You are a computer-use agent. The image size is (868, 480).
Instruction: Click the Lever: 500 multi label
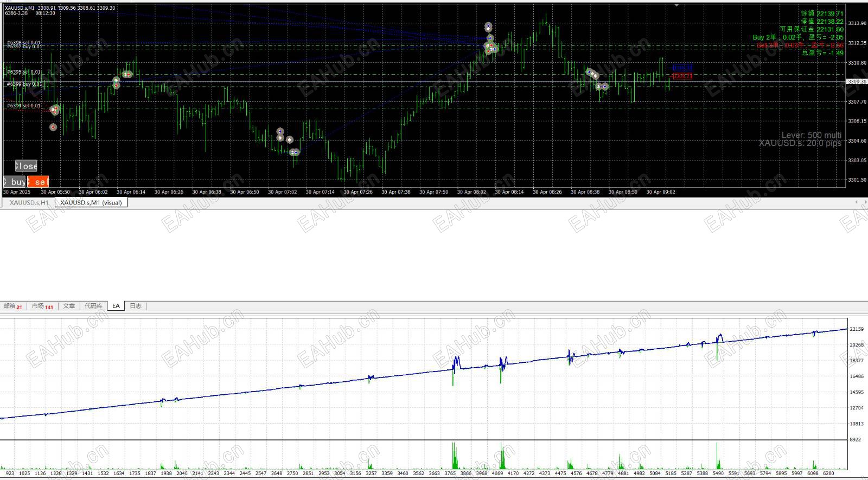click(x=811, y=135)
